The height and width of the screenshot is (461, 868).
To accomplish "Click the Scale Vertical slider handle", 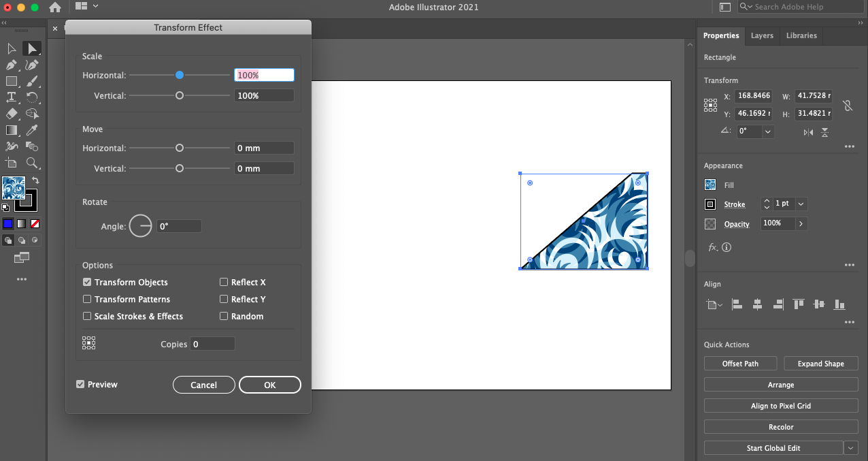I will pyautogui.click(x=180, y=95).
